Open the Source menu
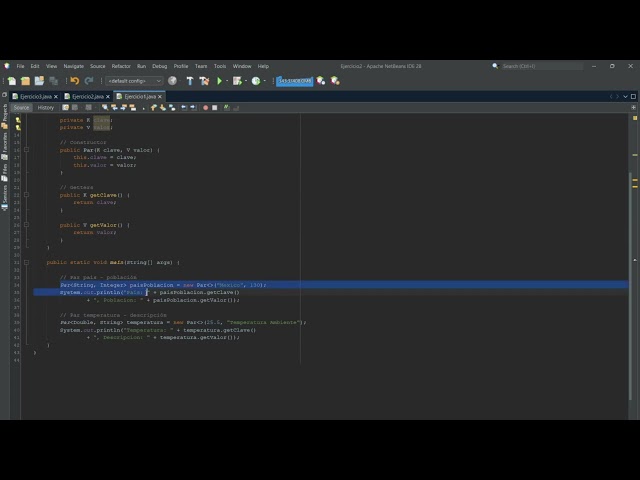This screenshot has height=480, width=640. (x=98, y=66)
